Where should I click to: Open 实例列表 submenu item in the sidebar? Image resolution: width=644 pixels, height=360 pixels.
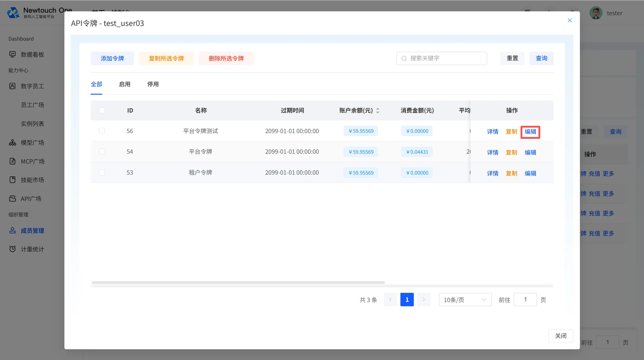point(32,124)
